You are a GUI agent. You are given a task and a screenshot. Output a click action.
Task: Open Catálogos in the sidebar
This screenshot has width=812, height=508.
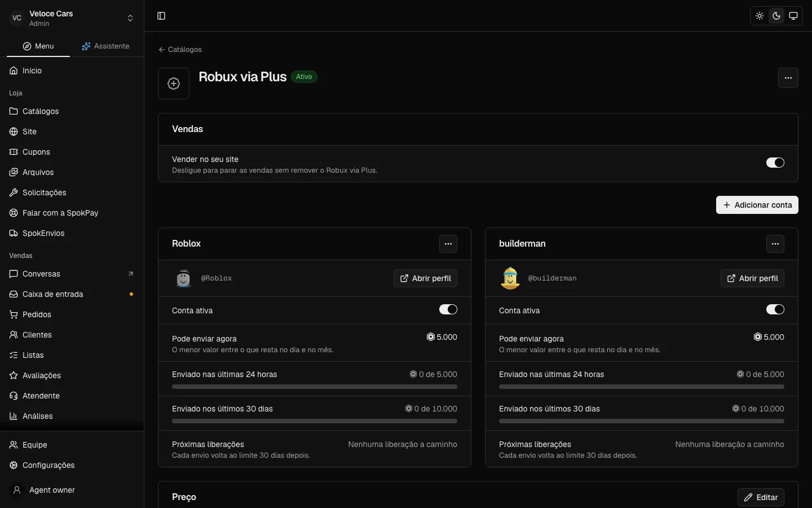(72, 111)
